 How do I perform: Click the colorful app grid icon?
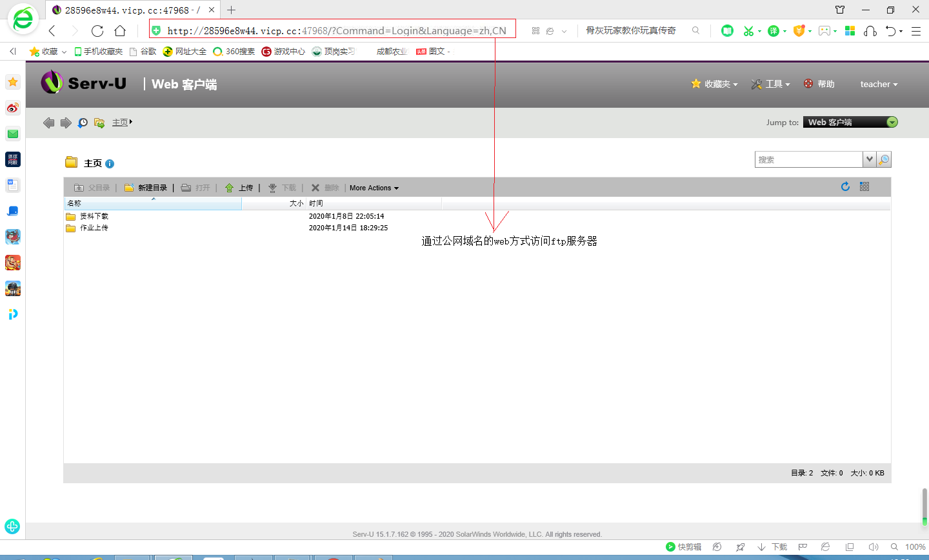(x=850, y=30)
